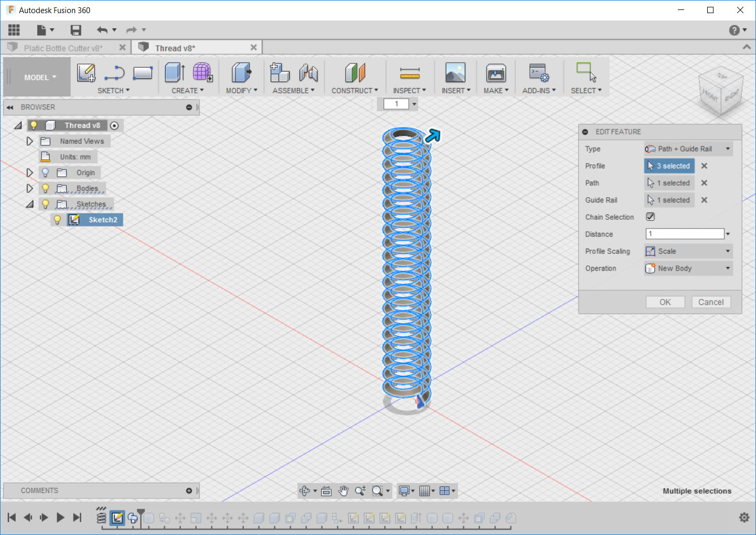Open the Measure tool under Inspect
Screen dimensions: 756x535
[410, 73]
